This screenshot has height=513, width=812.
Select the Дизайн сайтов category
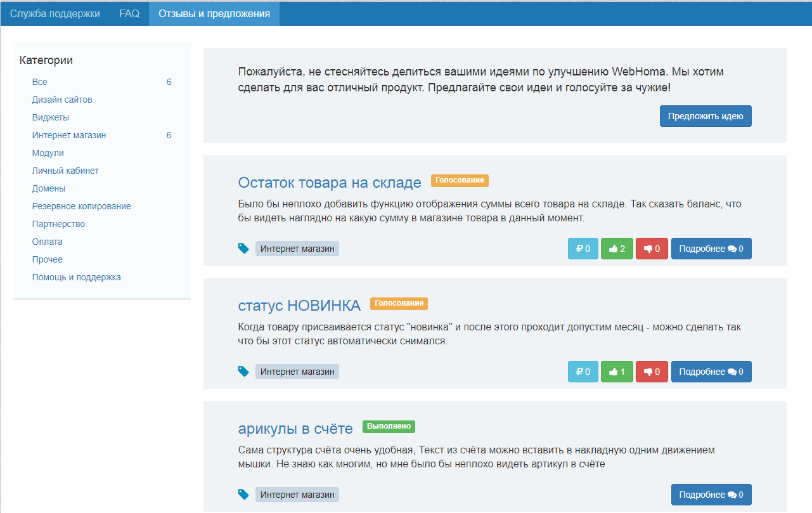coord(62,100)
